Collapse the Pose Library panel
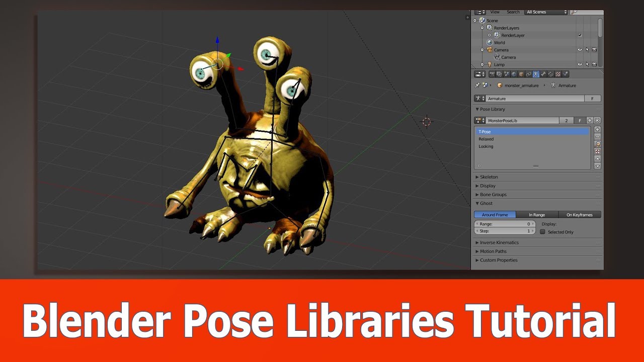644x362 pixels. (477, 109)
